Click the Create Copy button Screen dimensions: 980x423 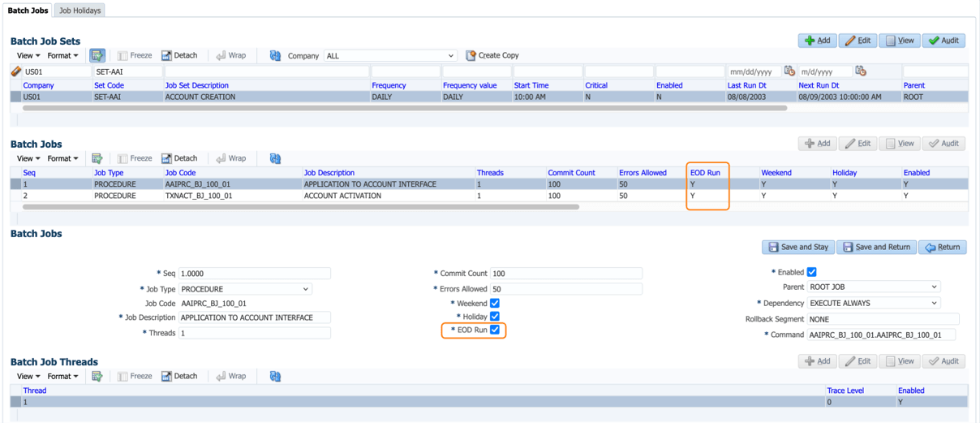[492, 55]
